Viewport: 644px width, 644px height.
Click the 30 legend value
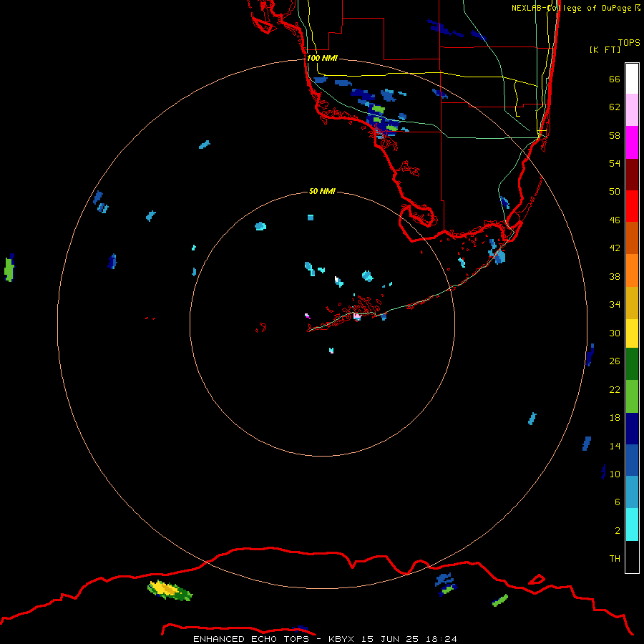click(615, 333)
